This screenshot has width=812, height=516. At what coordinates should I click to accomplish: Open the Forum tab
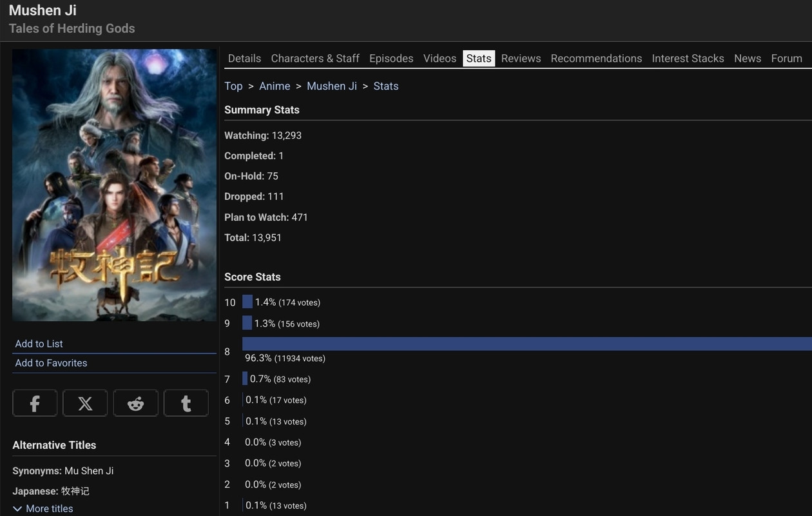[786, 58]
